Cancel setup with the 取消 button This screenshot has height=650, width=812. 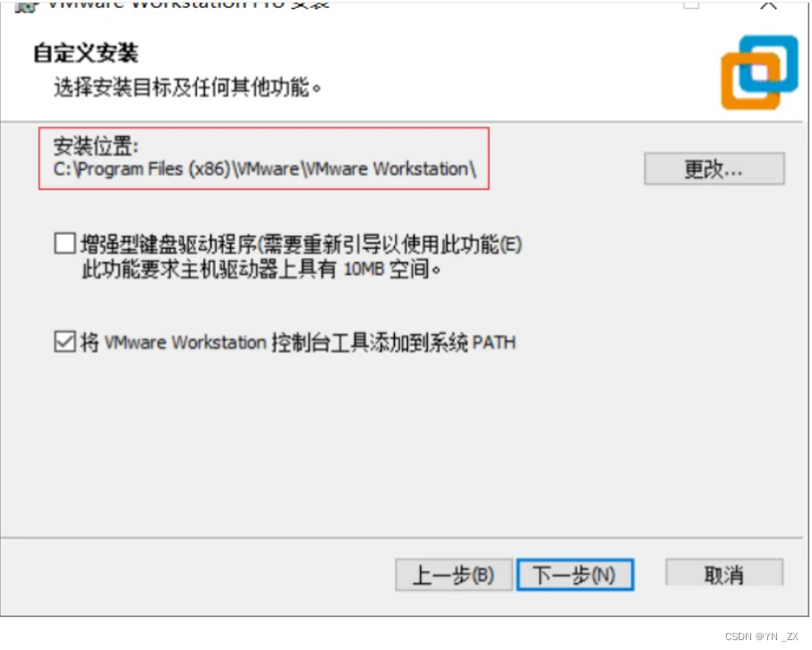point(724,573)
